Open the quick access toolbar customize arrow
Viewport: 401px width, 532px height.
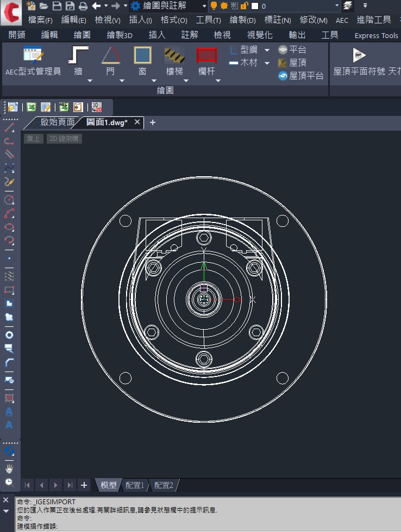(x=365, y=5)
